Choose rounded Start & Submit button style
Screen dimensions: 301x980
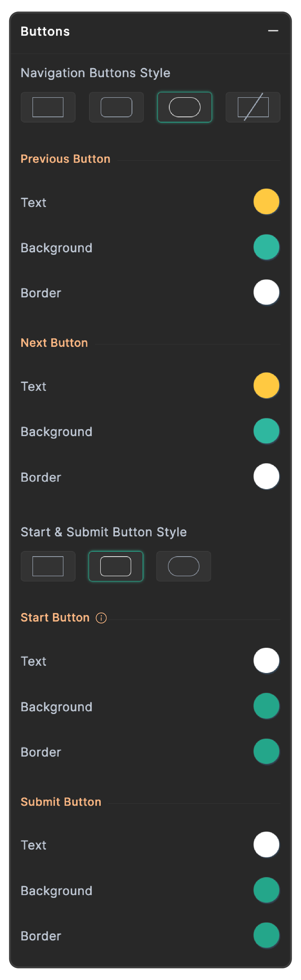[x=116, y=566]
